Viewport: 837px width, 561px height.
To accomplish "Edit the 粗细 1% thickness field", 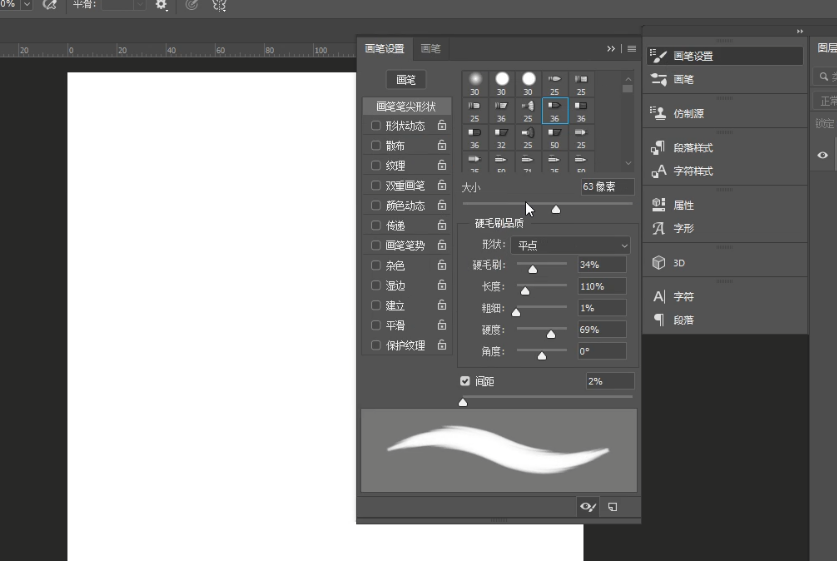I will click(602, 308).
